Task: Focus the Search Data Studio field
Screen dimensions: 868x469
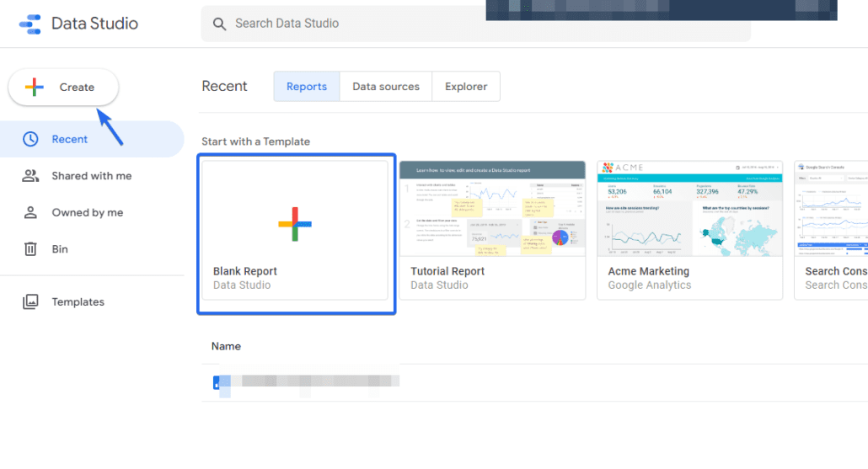Action: coord(475,24)
